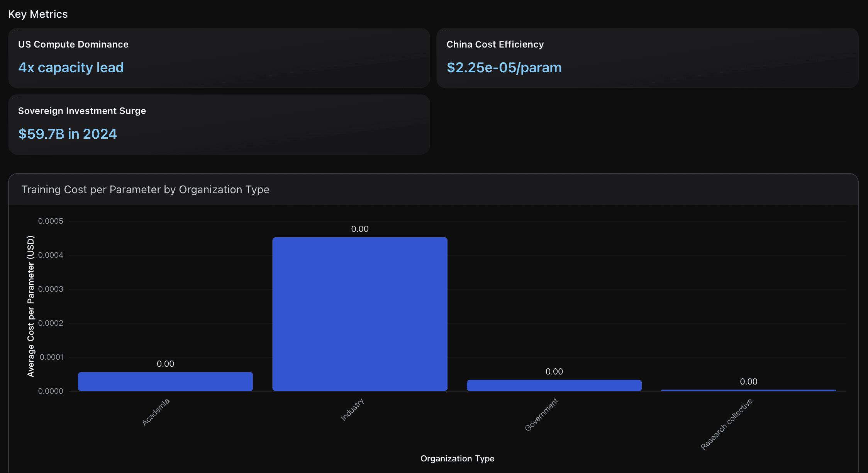Click the Organization Type axis title

(x=457, y=458)
